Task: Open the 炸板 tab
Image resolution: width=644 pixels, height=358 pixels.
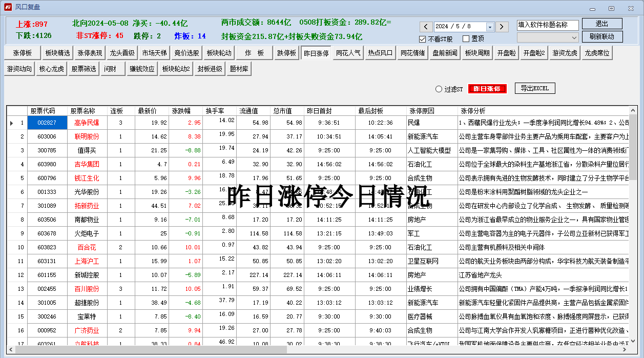Action: pyautogui.click(x=255, y=53)
